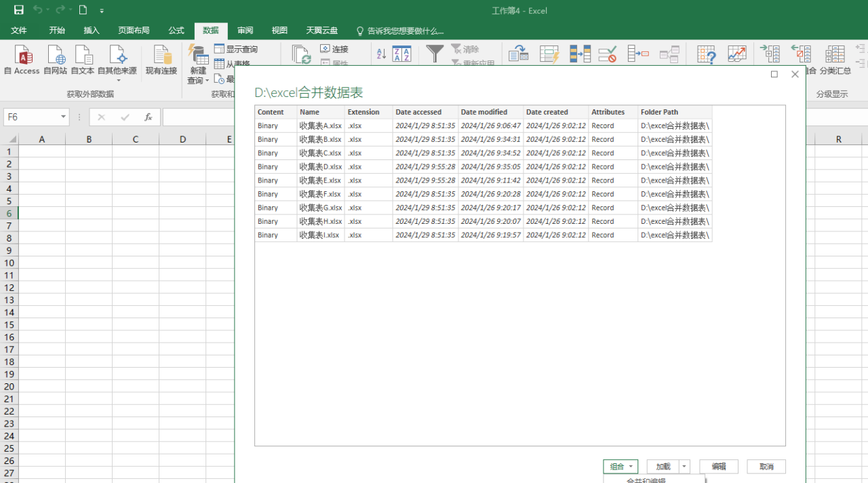Open What-If Analysis icon
The width and height of the screenshot is (868, 483).
pyautogui.click(x=707, y=55)
